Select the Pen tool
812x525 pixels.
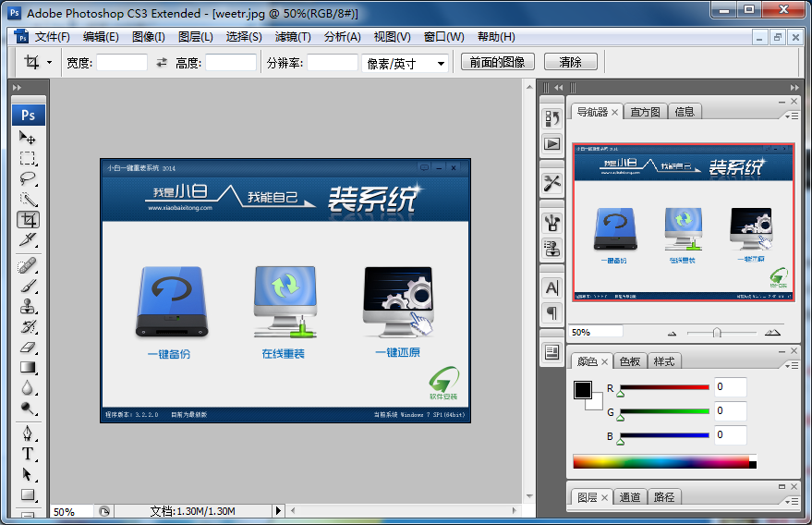(x=28, y=433)
